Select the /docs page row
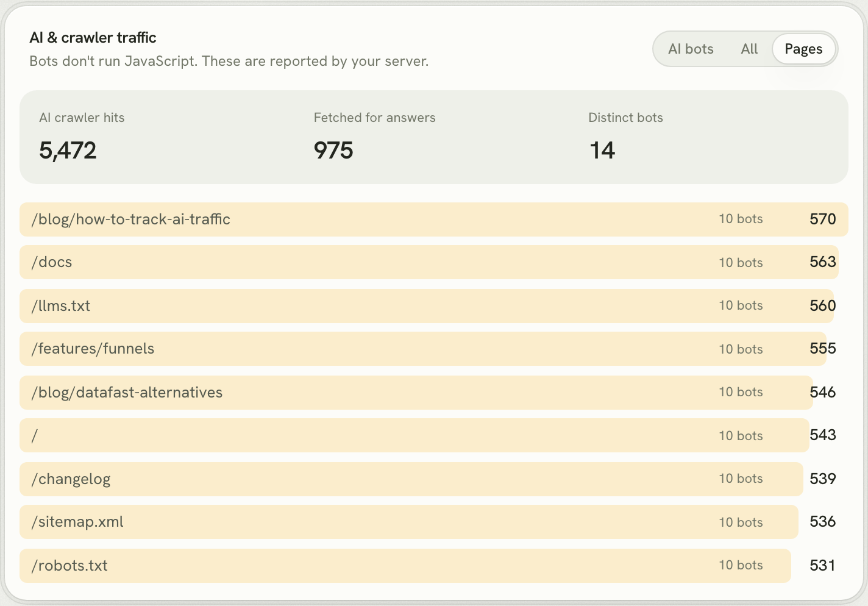This screenshot has width=868, height=606. click(434, 262)
